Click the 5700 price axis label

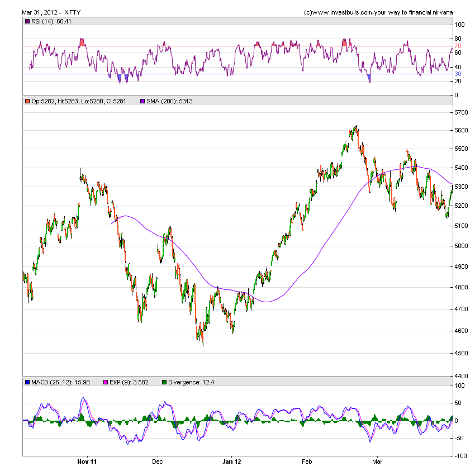point(462,112)
